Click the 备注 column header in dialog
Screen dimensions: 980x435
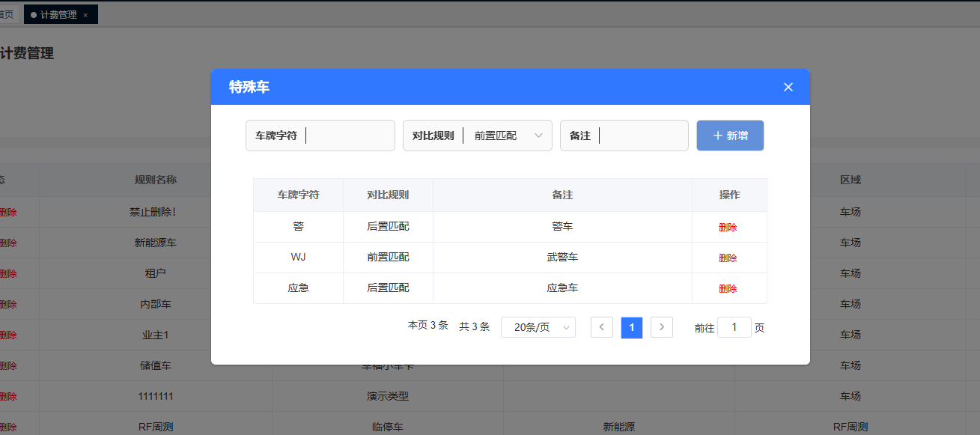[562, 195]
